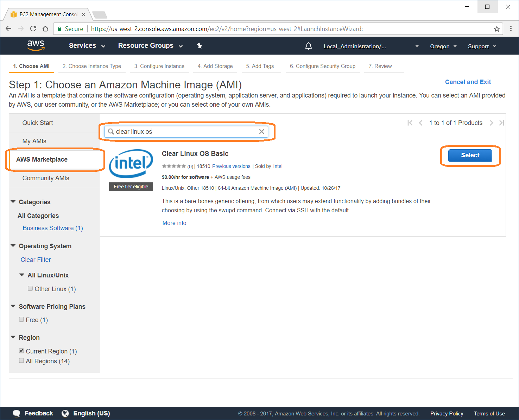Bookmark page with star icon
The width and height of the screenshot is (519, 420).
click(497, 29)
